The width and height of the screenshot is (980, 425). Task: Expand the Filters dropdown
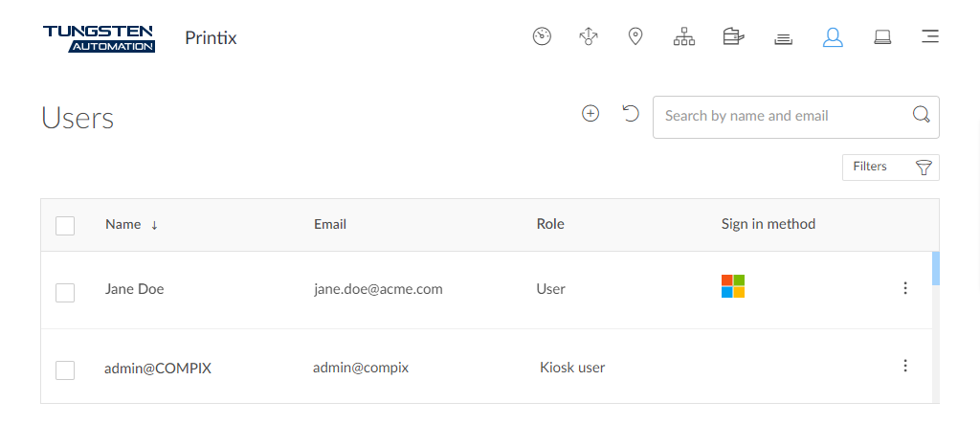pyautogui.click(x=890, y=168)
